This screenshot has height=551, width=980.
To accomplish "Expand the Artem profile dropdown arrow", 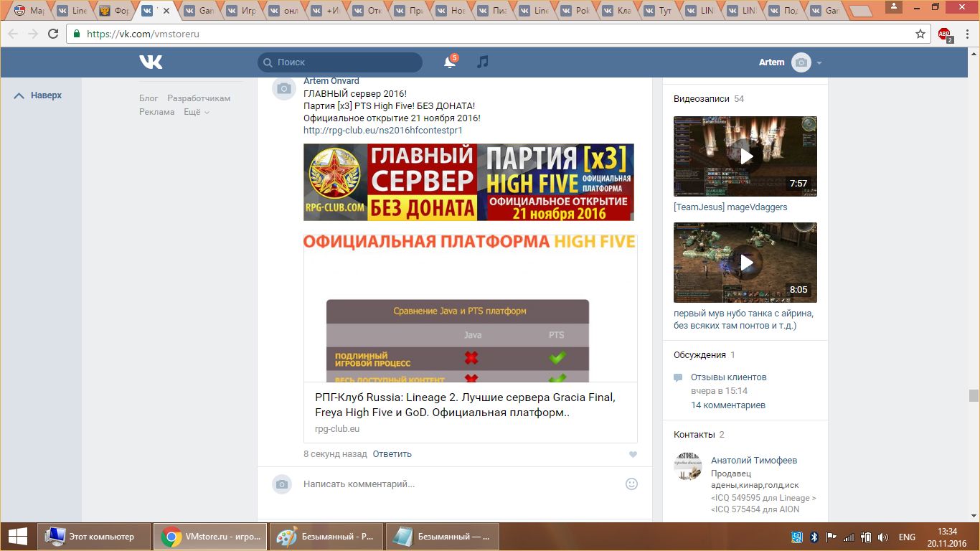I will [819, 63].
